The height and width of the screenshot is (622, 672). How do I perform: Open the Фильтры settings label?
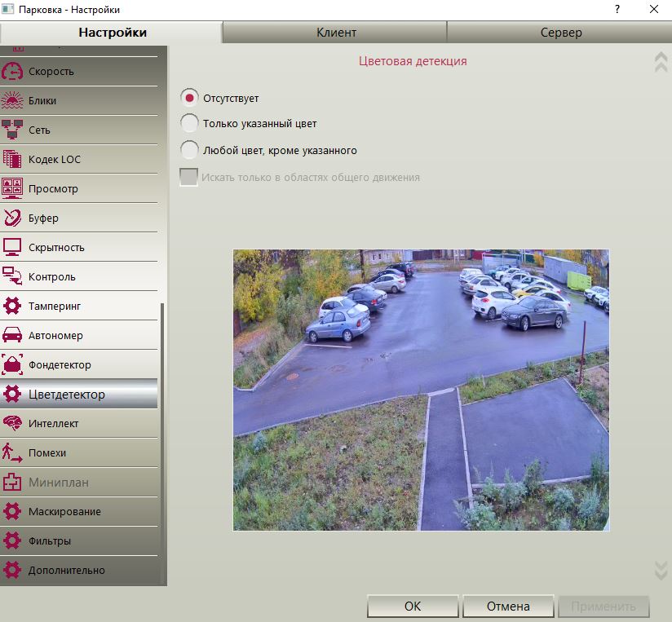[x=49, y=541]
